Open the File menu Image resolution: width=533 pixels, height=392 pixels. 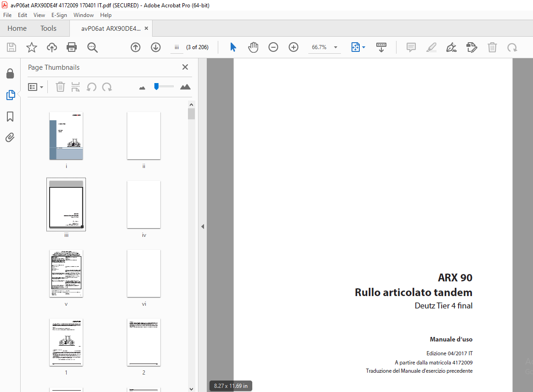coord(7,15)
